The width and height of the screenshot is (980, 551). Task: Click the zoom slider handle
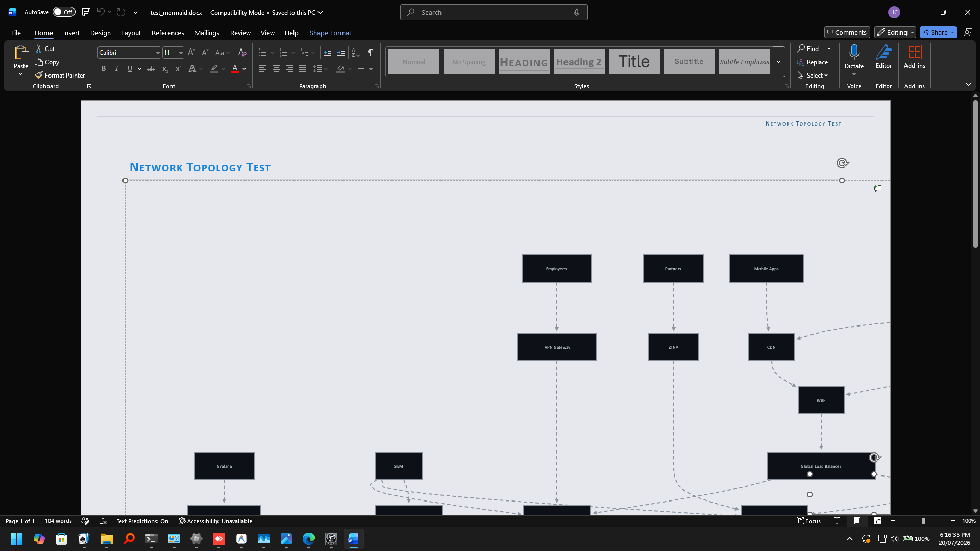pos(923,521)
